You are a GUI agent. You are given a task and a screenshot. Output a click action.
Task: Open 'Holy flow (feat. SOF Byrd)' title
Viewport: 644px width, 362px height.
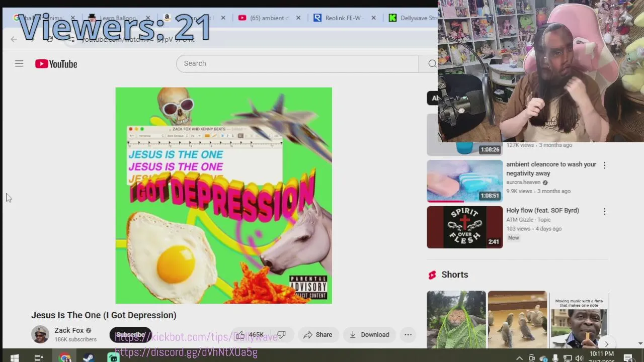coord(542,211)
